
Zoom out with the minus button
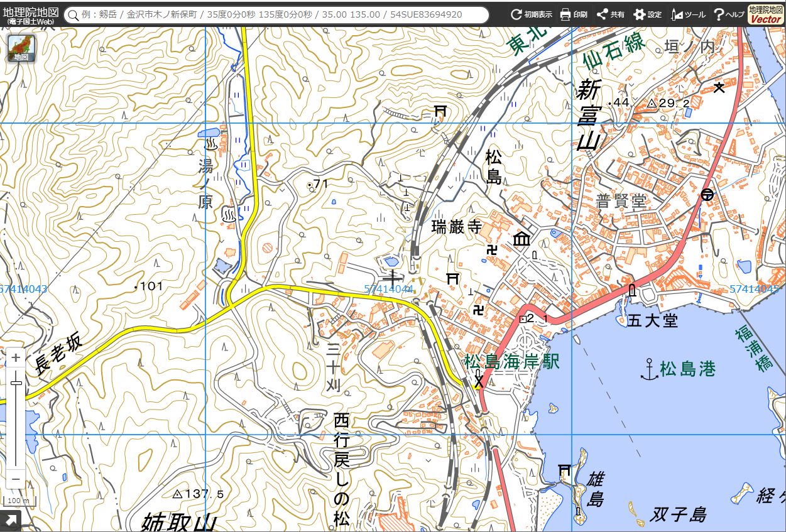(x=16, y=480)
